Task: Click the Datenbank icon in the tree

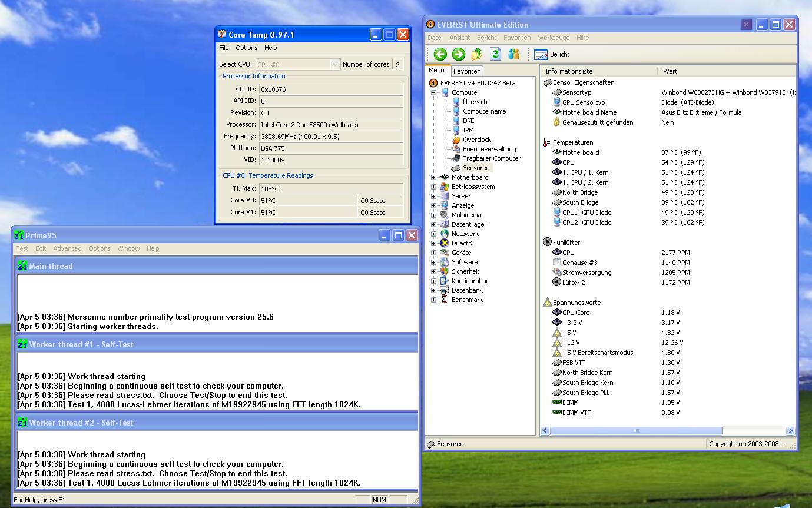Action: 445,290
